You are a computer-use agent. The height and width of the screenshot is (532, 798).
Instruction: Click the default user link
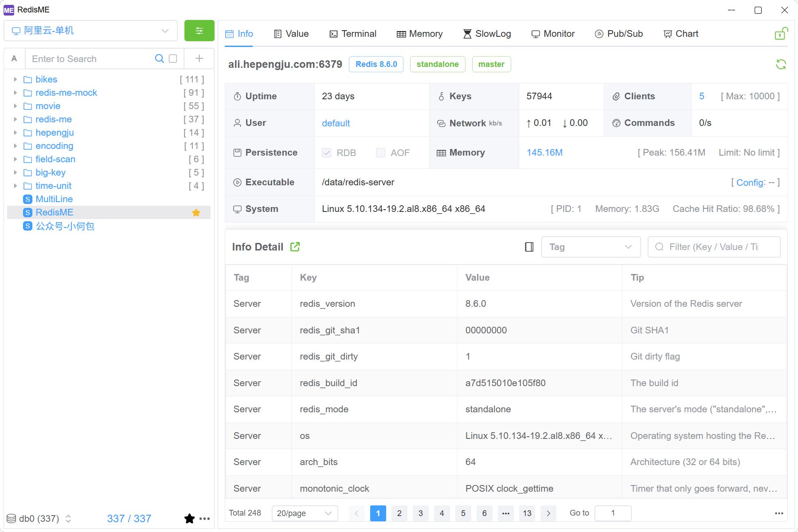coord(336,123)
